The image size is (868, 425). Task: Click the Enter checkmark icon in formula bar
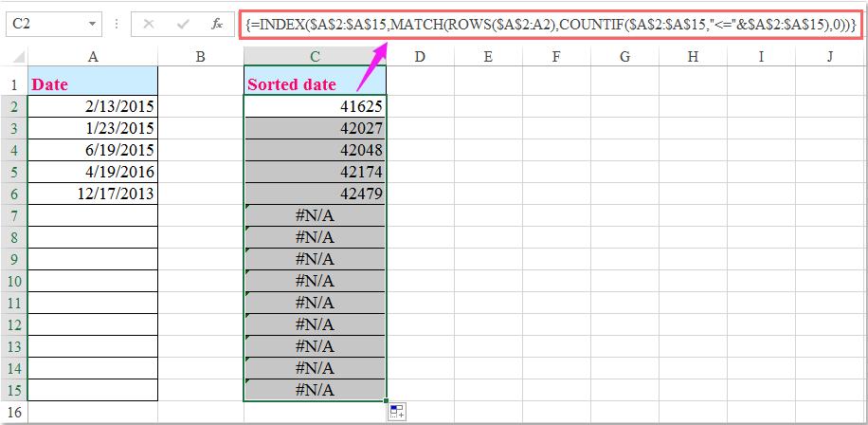(181, 24)
